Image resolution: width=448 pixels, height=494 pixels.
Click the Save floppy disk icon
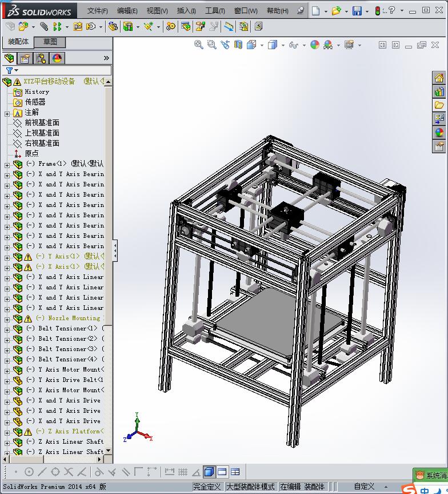click(357, 11)
